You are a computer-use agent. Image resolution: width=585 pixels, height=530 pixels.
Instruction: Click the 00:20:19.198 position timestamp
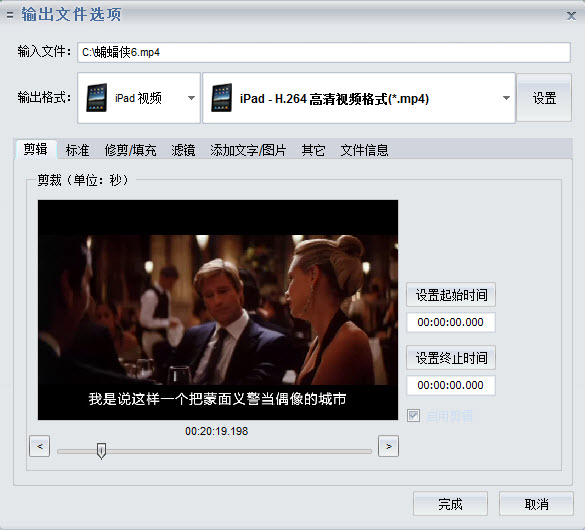click(x=216, y=431)
